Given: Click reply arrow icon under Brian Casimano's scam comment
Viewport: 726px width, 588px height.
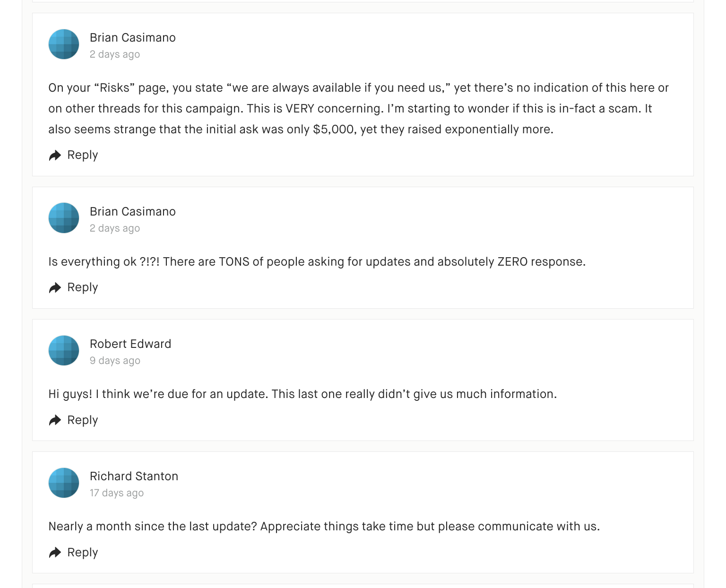Looking at the screenshot, I should pos(55,156).
